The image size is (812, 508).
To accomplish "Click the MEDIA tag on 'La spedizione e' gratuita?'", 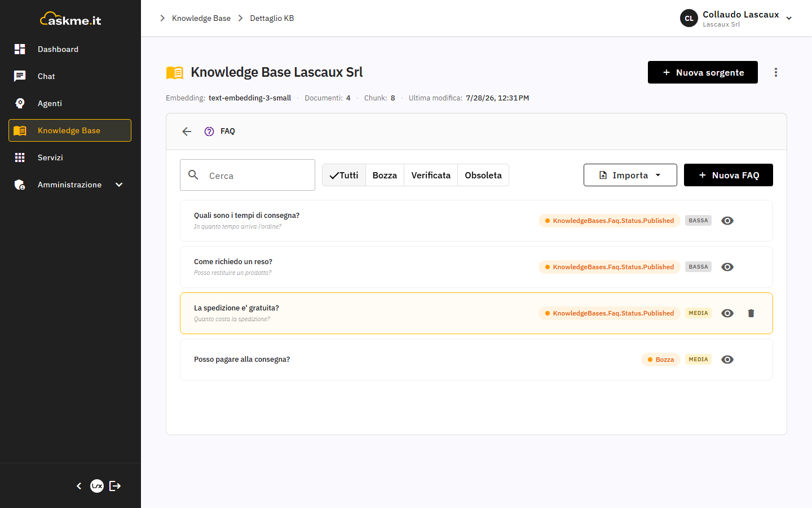I will (x=698, y=313).
